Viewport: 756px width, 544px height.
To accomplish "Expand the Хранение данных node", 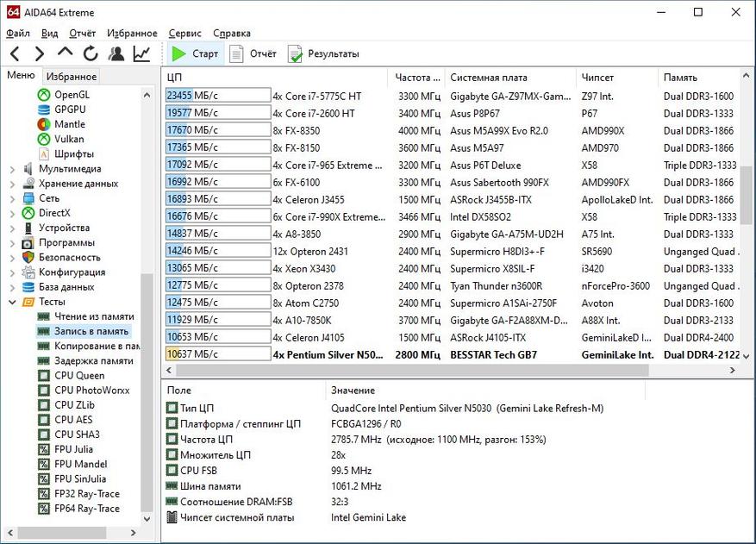I will tap(12, 184).
